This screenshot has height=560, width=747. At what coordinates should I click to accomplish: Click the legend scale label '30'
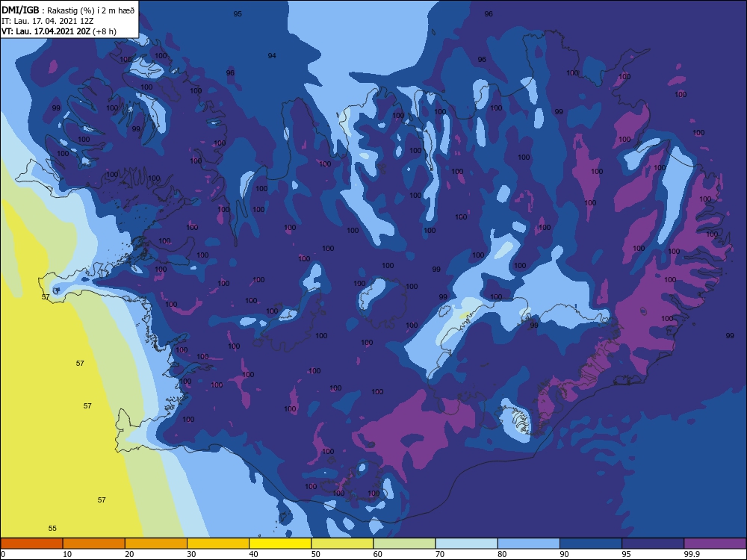191,554
